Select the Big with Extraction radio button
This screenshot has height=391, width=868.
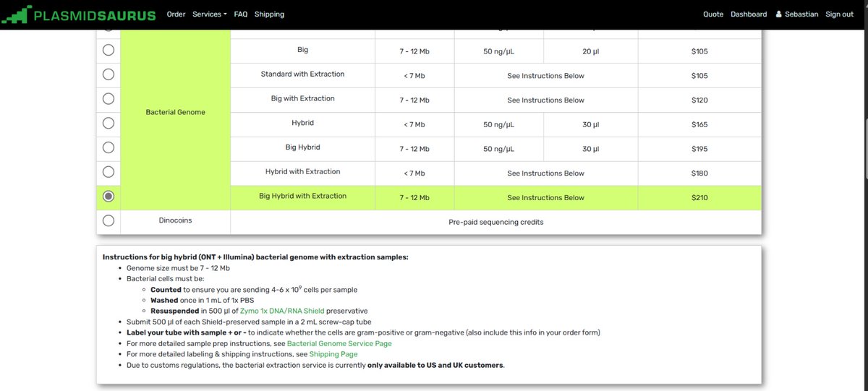(109, 99)
